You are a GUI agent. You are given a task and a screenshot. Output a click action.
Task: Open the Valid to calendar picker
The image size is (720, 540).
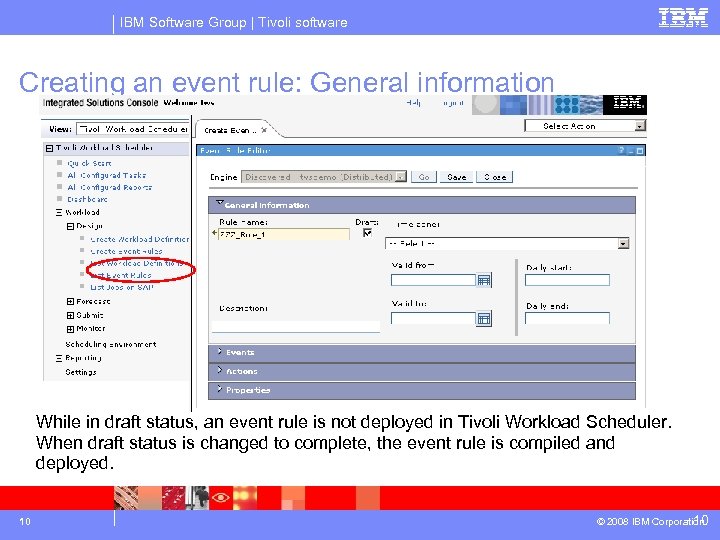pos(484,318)
